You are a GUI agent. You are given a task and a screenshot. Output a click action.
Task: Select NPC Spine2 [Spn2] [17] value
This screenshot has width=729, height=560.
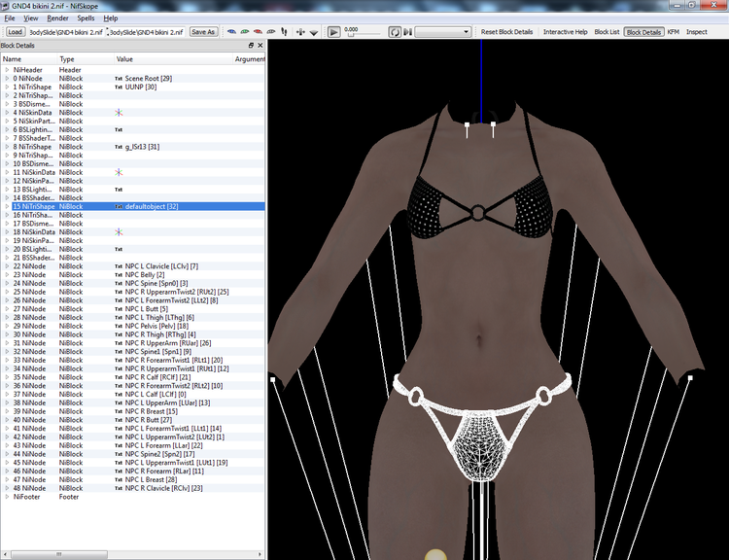point(160,454)
